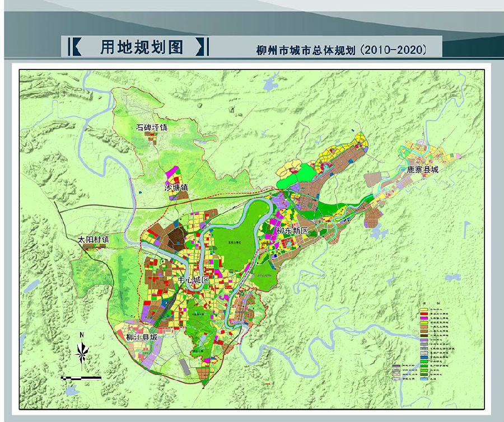The width and height of the screenshot is (504, 422).
Task: Click the light blue swatch at legend bottom
Action: coord(424,380)
